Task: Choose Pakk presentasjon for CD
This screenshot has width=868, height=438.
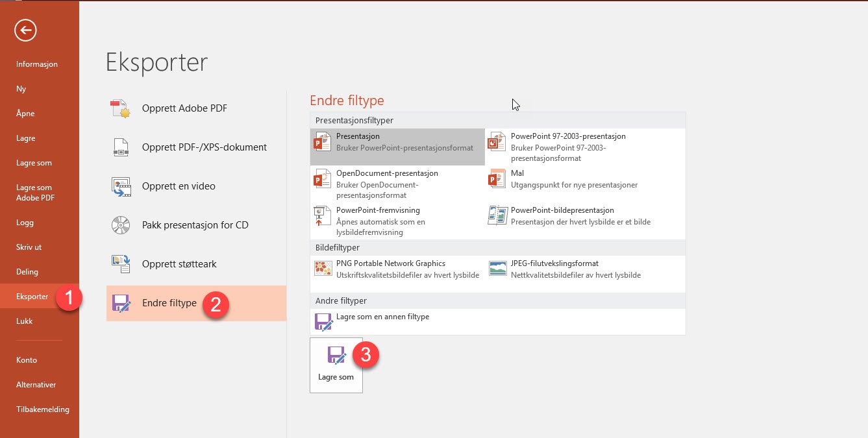Action: click(x=196, y=225)
